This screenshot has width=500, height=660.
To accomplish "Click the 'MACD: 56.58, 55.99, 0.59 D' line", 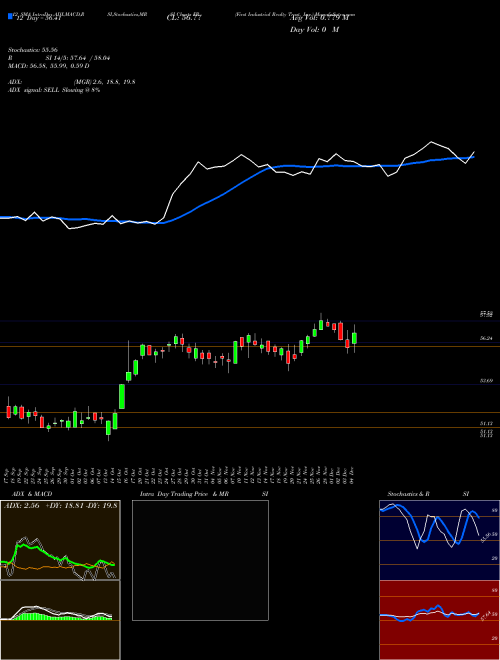I will 49,66.
